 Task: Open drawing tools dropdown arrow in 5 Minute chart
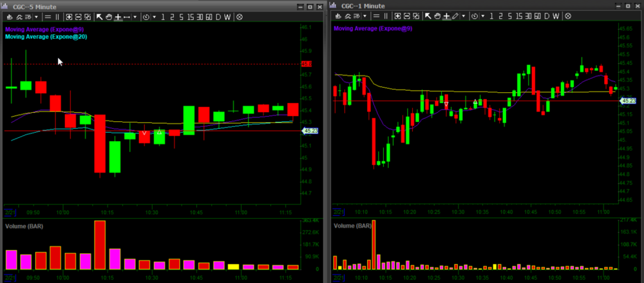[135, 17]
